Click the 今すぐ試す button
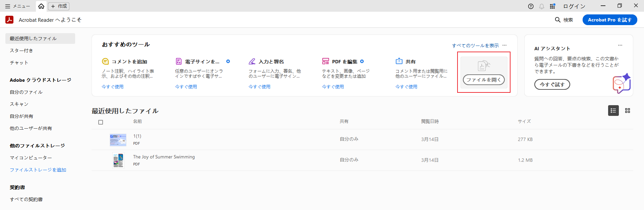This screenshot has height=210, width=644. tap(552, 84)
